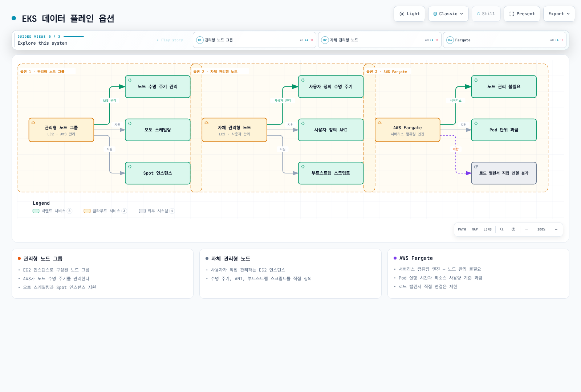The width and height of the screenshot is (581, 392).
Task: Toggle the Still animation switch
Action: tap(486, 14)
